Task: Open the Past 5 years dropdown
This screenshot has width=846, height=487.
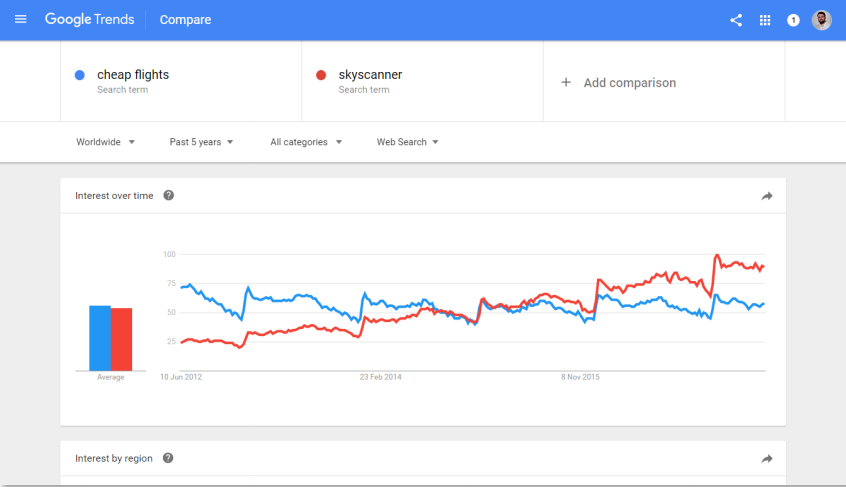Action: 201,142
